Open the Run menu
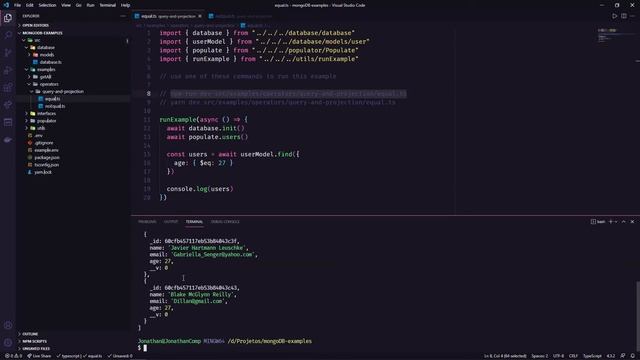 click(x=90, y=5)
